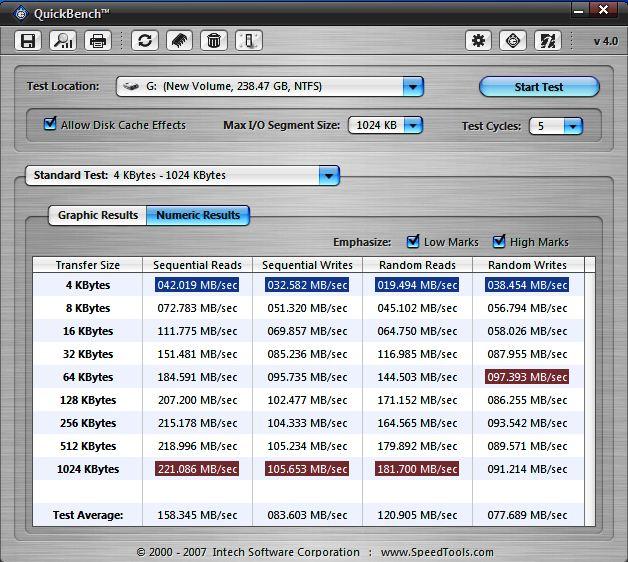
Task: Click the rightmost toolbar icon beside version
Action: pyautogui.click(x=547, y=41)
